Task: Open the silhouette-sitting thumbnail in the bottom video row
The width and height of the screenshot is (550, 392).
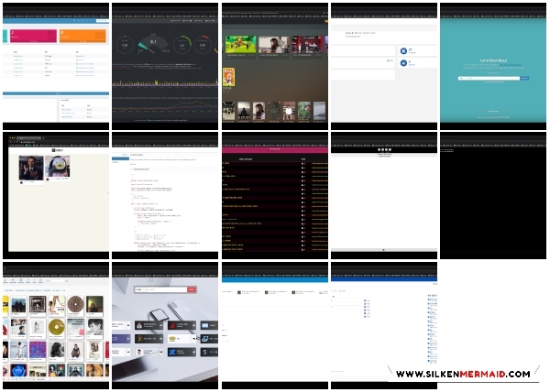Action: pos(244,111)
